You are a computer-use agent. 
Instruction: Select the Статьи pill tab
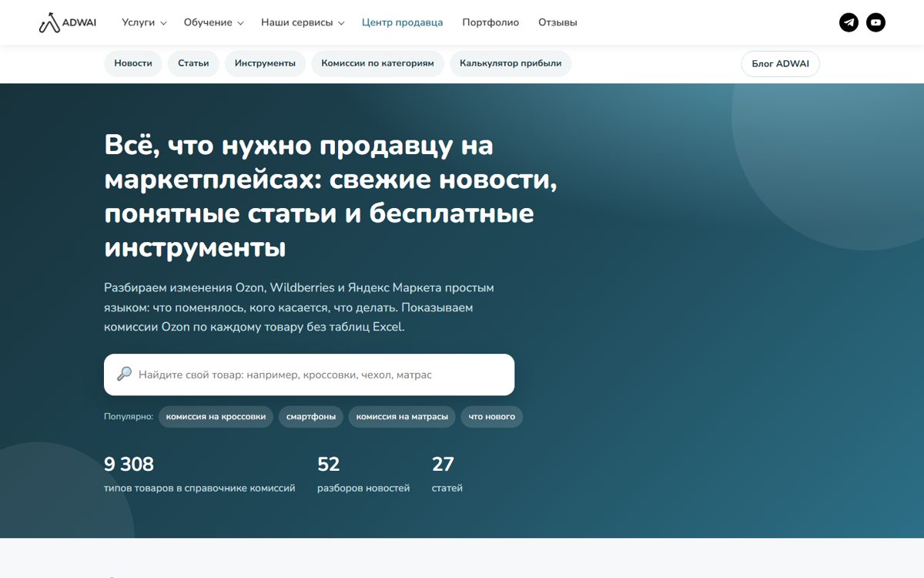pyautogui.click(x=193, y=64)
